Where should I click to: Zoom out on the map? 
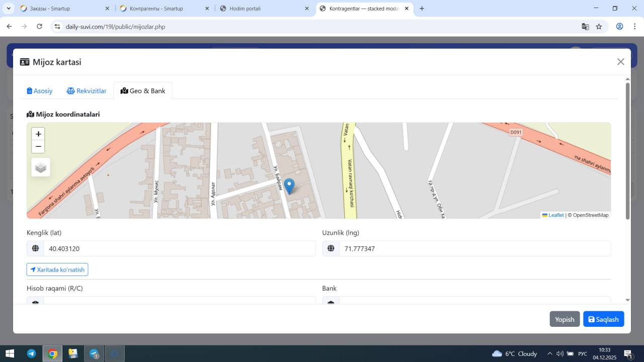(x=38, y=147)
